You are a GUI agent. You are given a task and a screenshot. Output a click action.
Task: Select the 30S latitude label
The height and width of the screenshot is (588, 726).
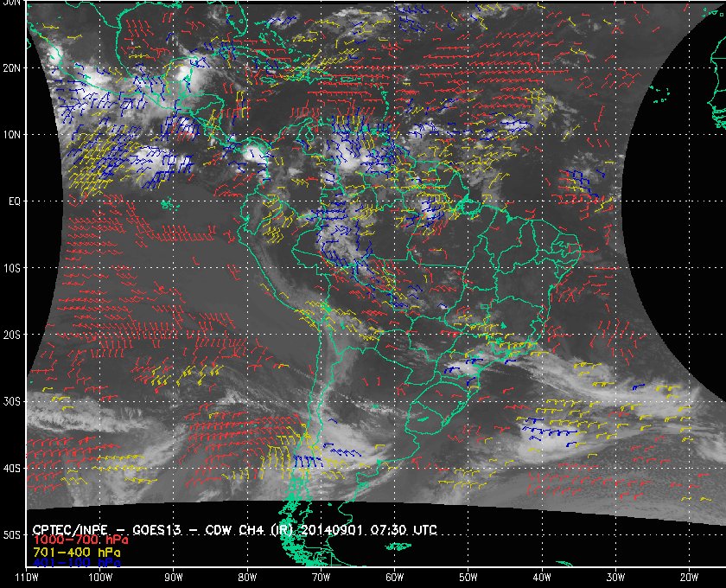point(12,402)
